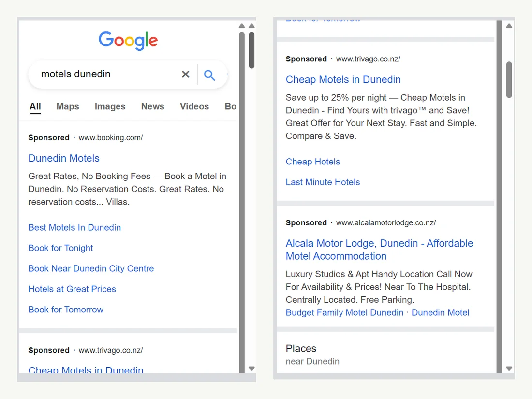532x399 pixels.
Task: Click right panel scrollbar down arrow
Action: (x=509, y=369)
